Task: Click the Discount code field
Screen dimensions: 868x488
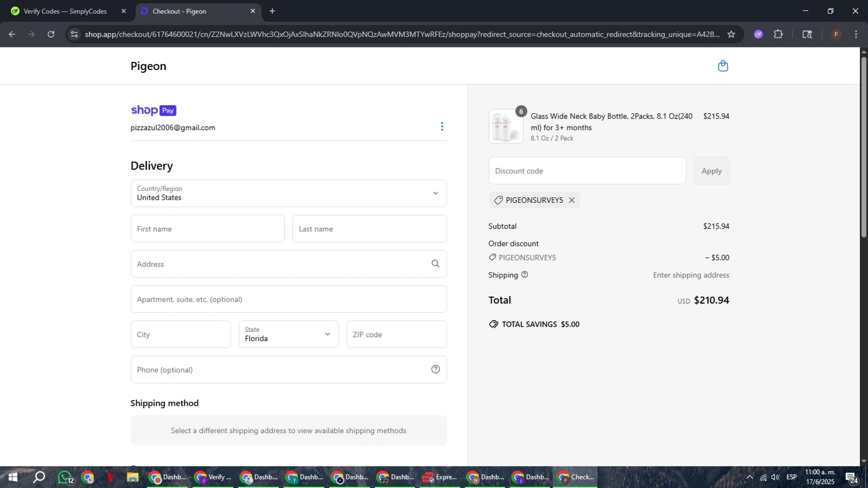Action: 587,171
